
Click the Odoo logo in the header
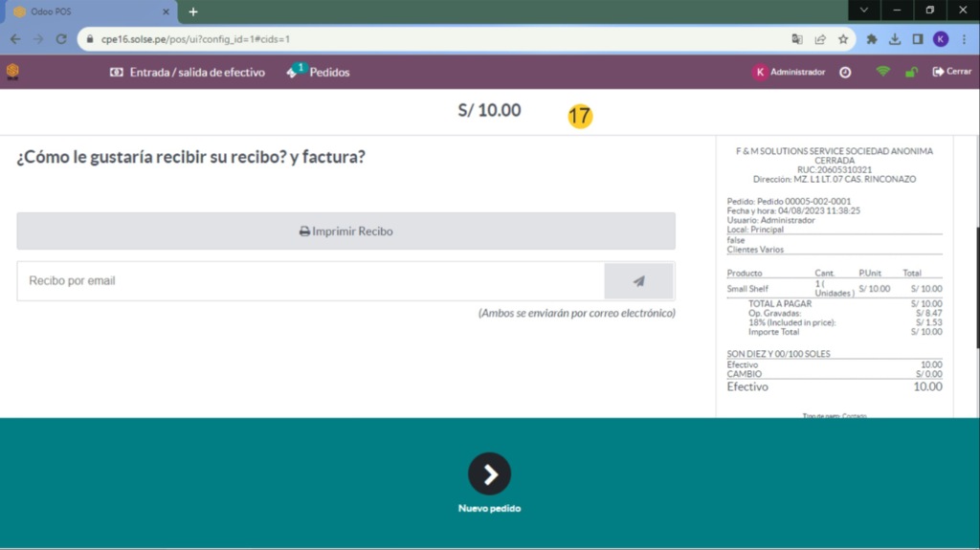click(12, 72)
